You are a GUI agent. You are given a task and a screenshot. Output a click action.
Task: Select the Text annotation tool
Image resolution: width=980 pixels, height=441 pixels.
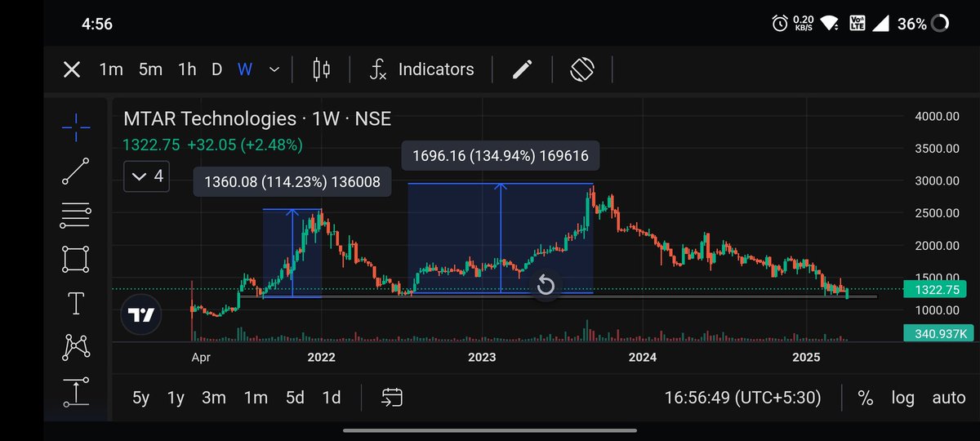click(76, 304)
